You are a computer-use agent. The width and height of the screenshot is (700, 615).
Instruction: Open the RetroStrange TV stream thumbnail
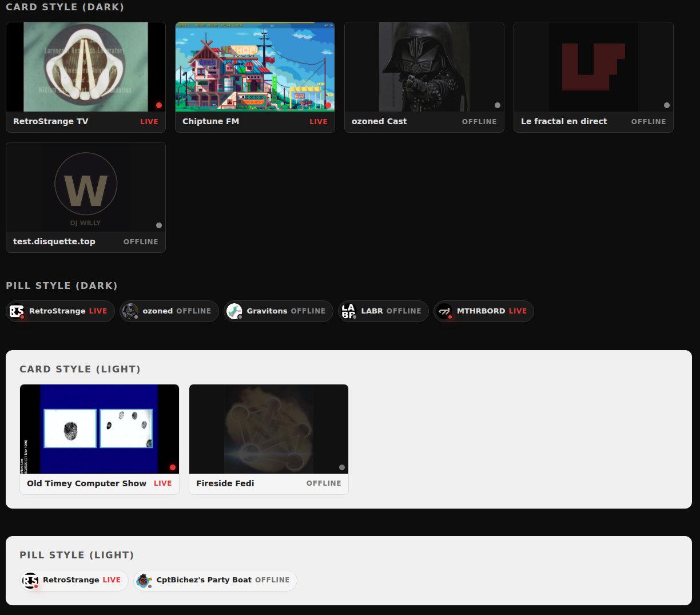tap(86, 67)
